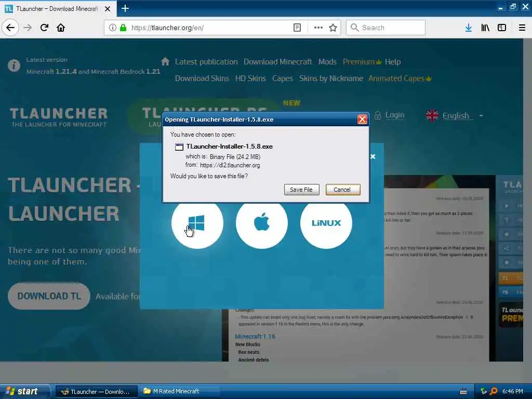Viewport: 532px width, 399px height.
Task: Open the Minecraft 1.16 article link
Action: pyautogui.click(x=255, y=336)
